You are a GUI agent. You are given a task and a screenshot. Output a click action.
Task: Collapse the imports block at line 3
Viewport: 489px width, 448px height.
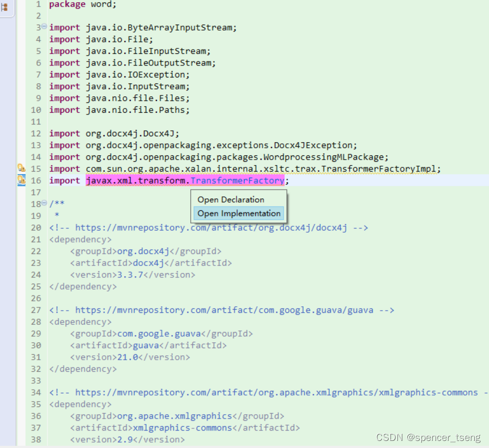click(x=44, y=27)
